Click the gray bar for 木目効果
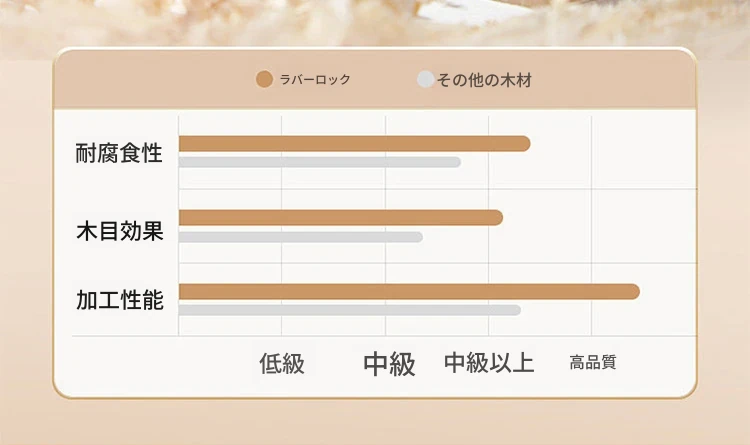750x445 pixels. point(300,237)
